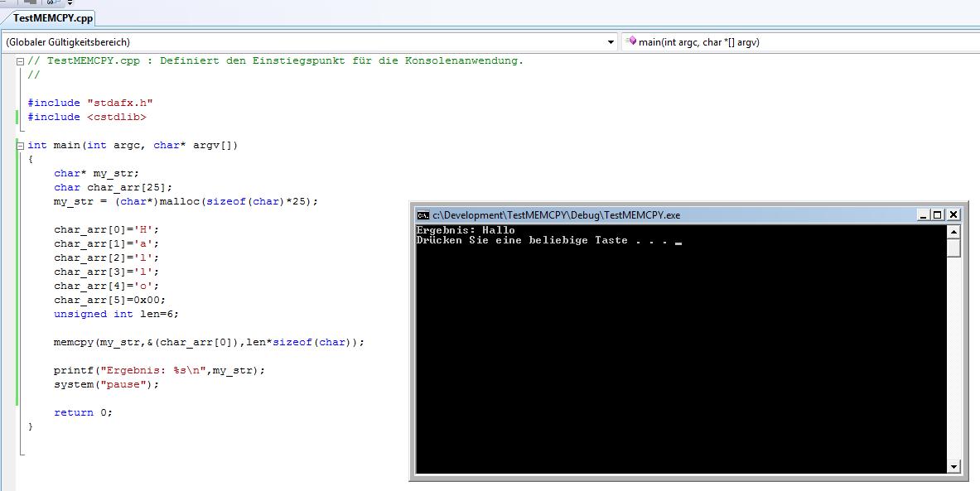Click the console scrollbar thumb
The height and width of the screenshot is (491, 980).
(953, 248)
